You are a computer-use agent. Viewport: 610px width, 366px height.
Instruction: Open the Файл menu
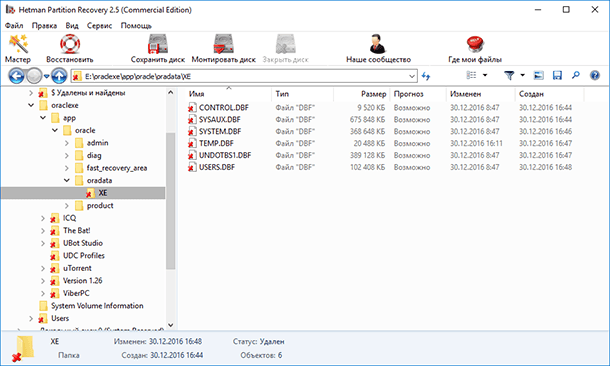click(x=14, y=26)
